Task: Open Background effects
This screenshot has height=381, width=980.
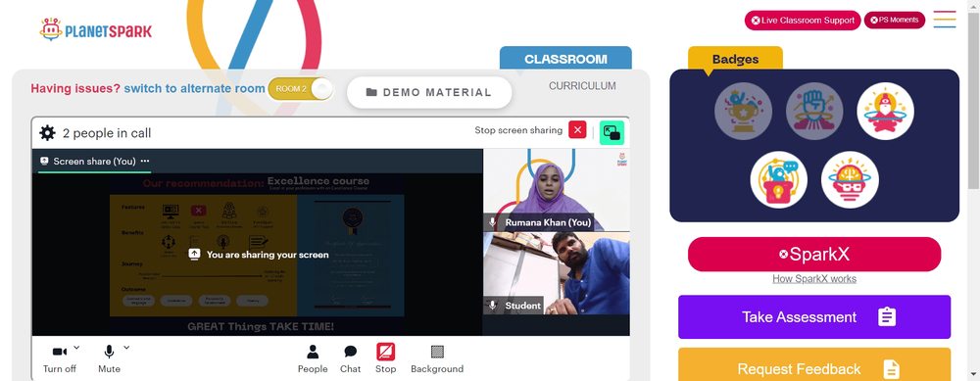Action: 437,359
